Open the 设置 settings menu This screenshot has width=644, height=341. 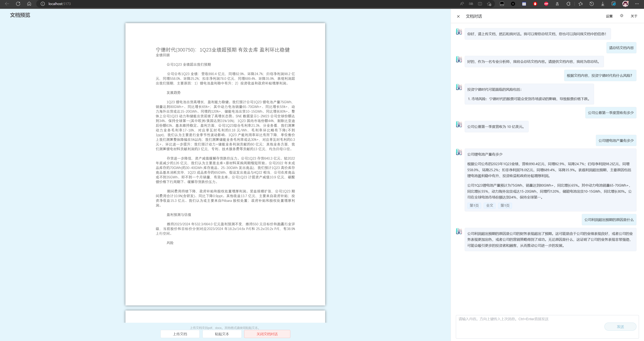[x=609, y=16]
